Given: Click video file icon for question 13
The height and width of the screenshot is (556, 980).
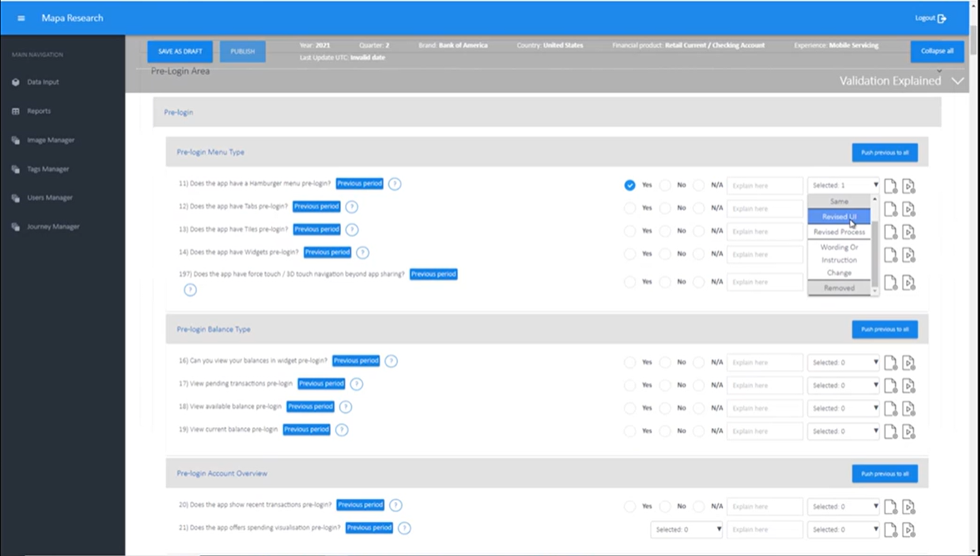Looking at the screenshot, I should [x=909, y=232].
